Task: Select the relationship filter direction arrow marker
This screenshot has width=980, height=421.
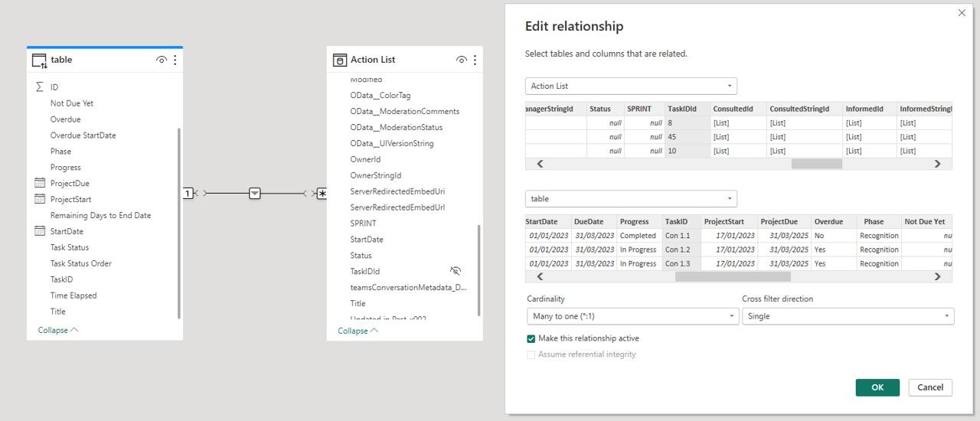Action: click(x=255, y=194)
